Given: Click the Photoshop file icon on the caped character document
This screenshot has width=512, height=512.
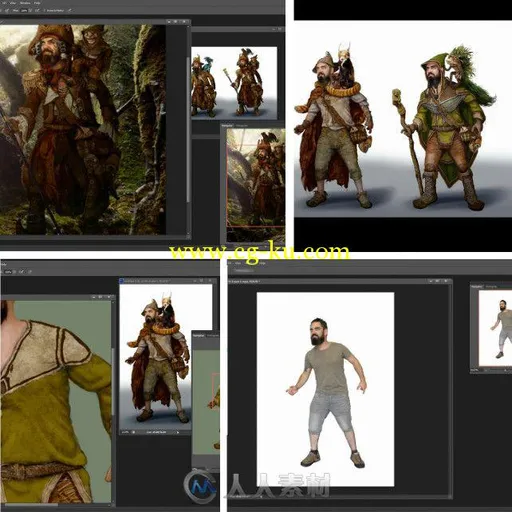Looking at the screenshot, I should point(122,281).
